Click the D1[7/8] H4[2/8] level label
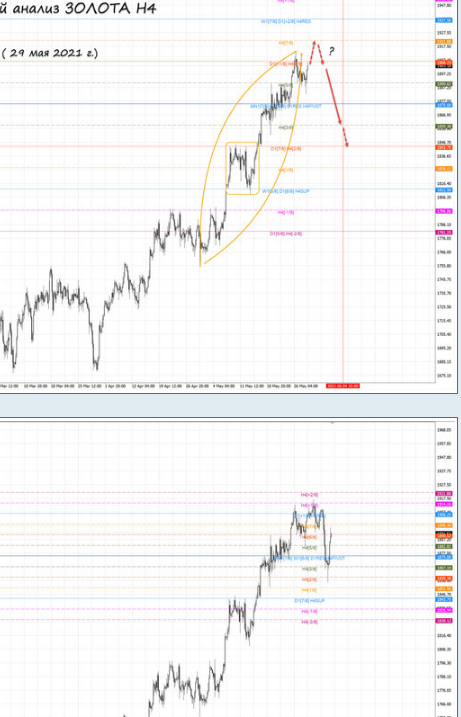The height and width of the screenshot is (717, 461). (x=286, y=149)
